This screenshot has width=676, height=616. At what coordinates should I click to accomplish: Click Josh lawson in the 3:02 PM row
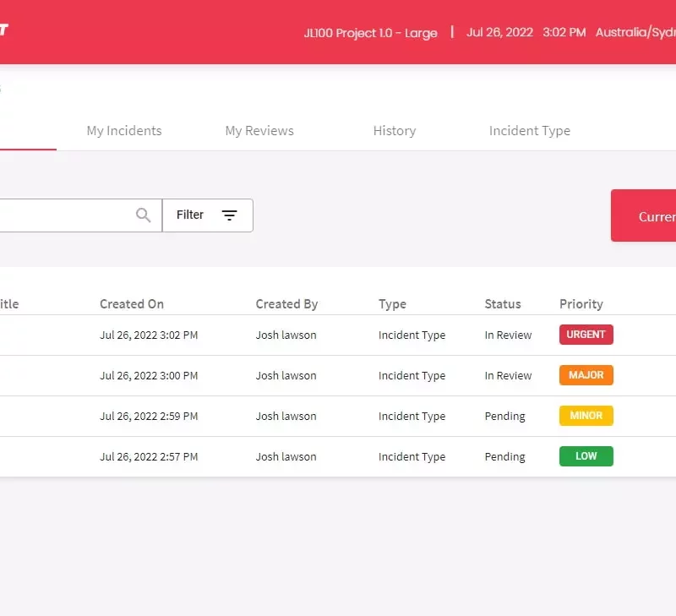point(286,335)
